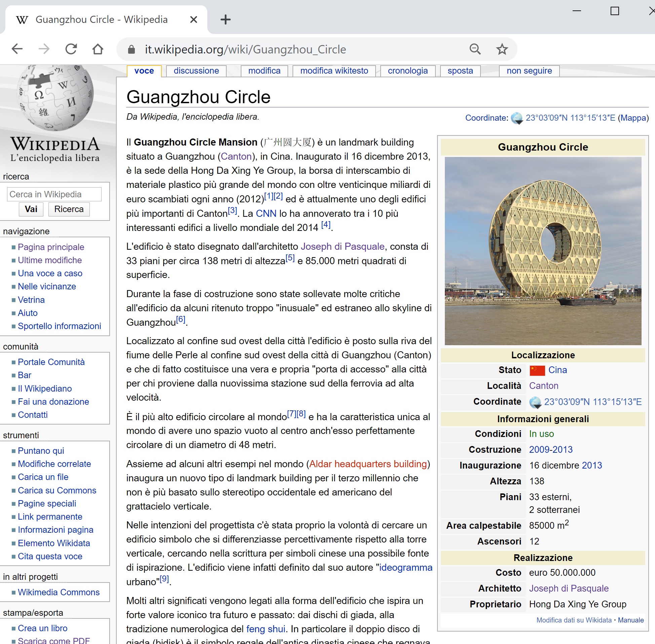Open Portale Comunità link

(51, 362)
